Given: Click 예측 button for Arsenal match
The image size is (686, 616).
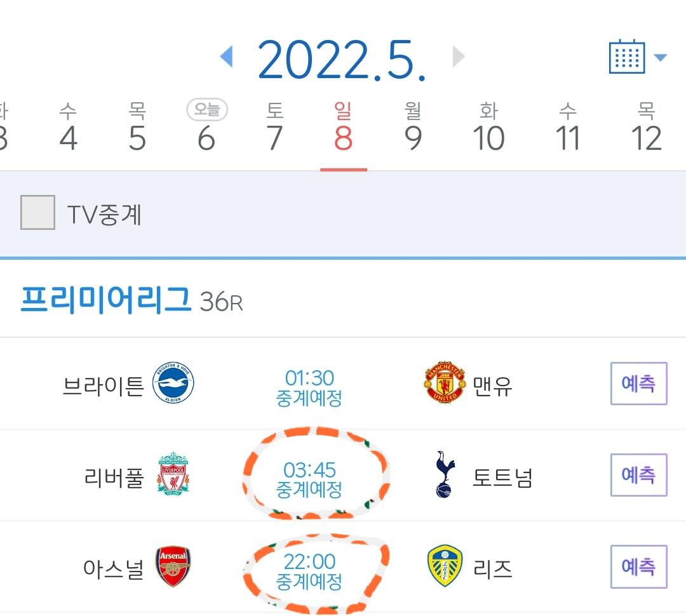Looking at the screenshot, I should click(638, 566).
